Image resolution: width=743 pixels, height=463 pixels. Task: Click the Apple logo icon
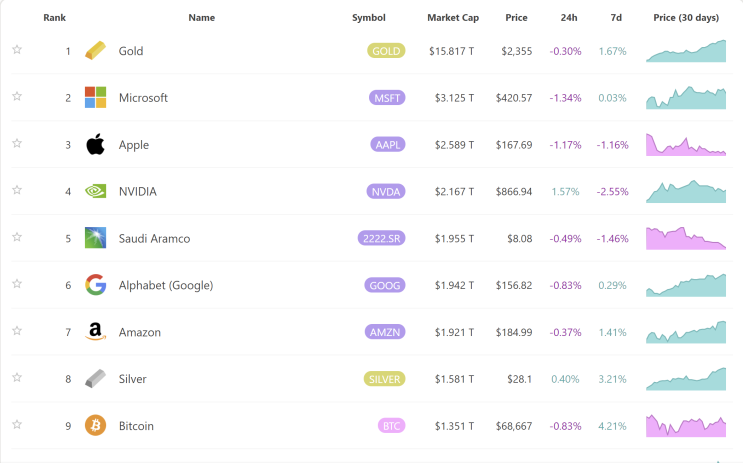click(x=95, y=144)
